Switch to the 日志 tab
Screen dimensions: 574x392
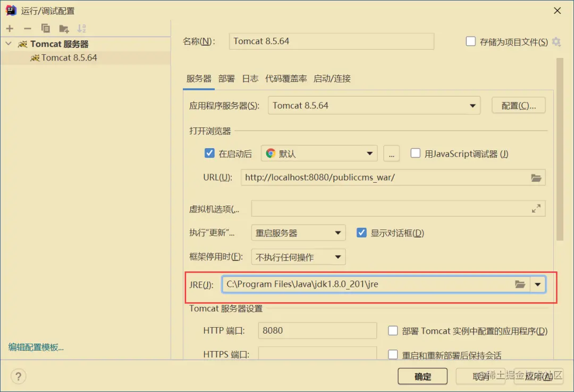click(x=250, y=79)
